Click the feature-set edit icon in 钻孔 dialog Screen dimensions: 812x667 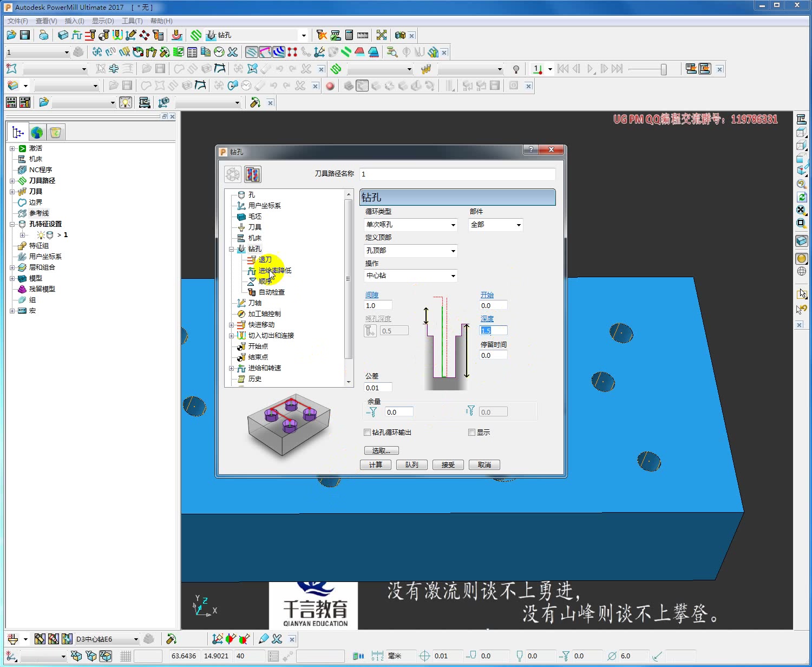(x=253, y=174)
